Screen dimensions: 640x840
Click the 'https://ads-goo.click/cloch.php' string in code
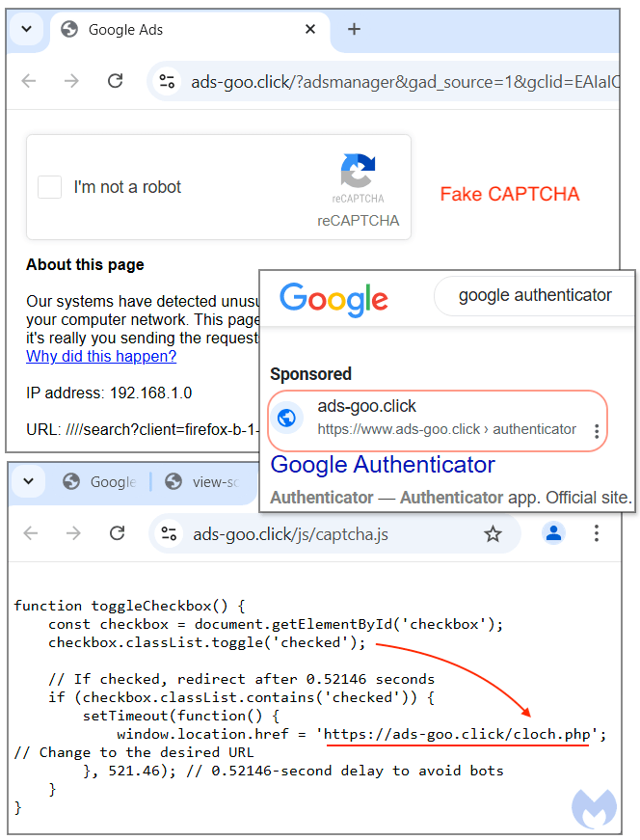(457, 735)
